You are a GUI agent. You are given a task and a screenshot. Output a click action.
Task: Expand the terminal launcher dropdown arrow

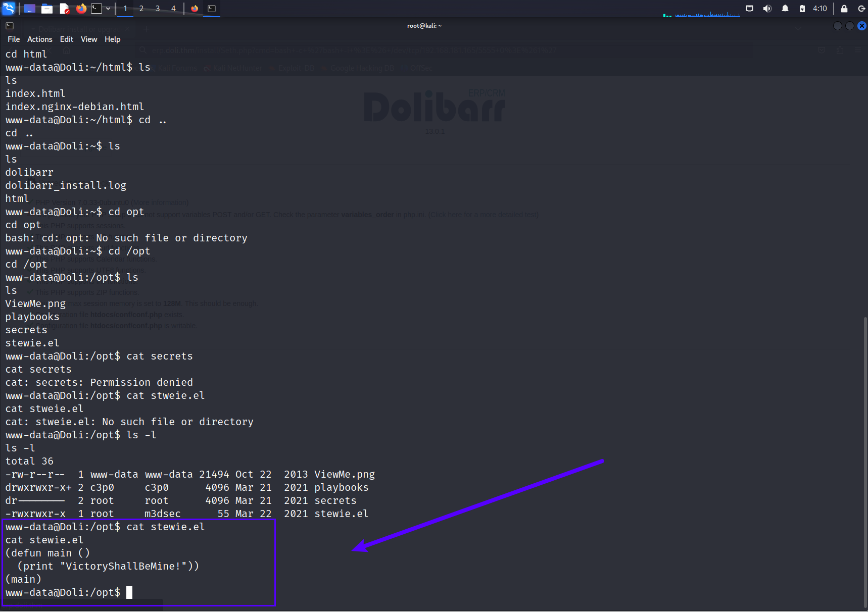pyautogui.click(x=108, y=9)
